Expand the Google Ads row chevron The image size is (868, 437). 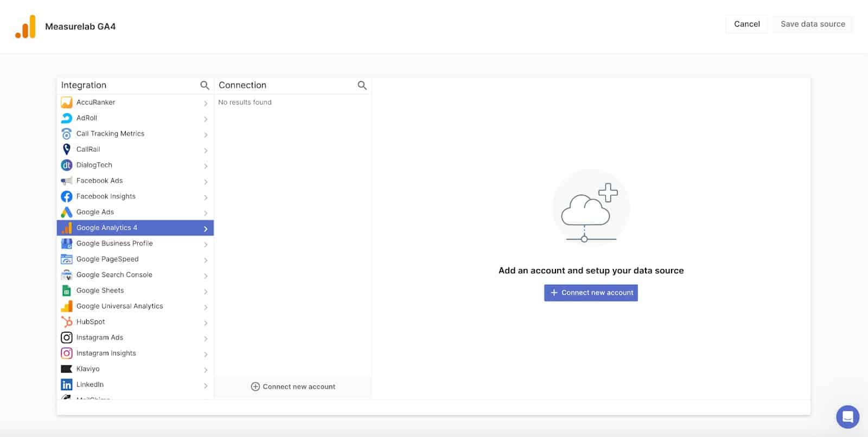(206, 213)
